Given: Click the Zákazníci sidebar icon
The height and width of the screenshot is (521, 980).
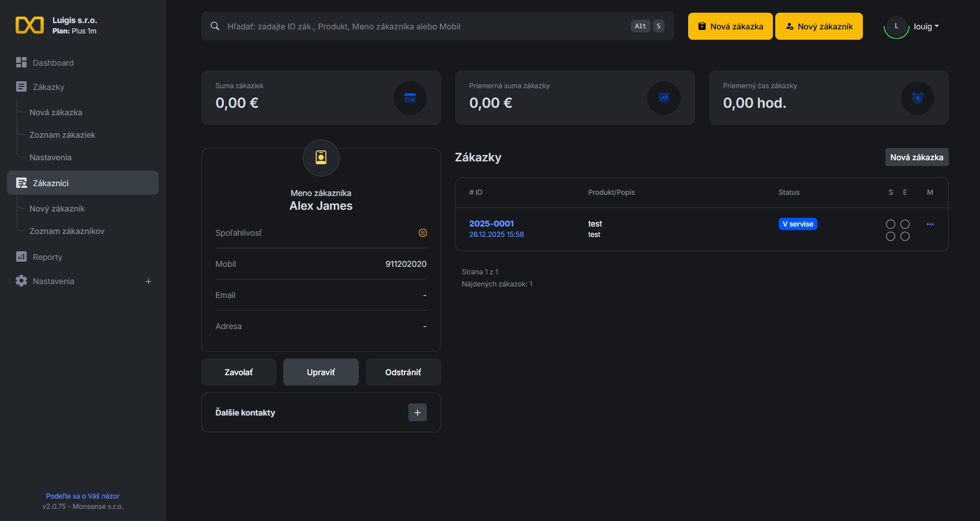Looking at the screenshot, I should (x=21, y=183).
